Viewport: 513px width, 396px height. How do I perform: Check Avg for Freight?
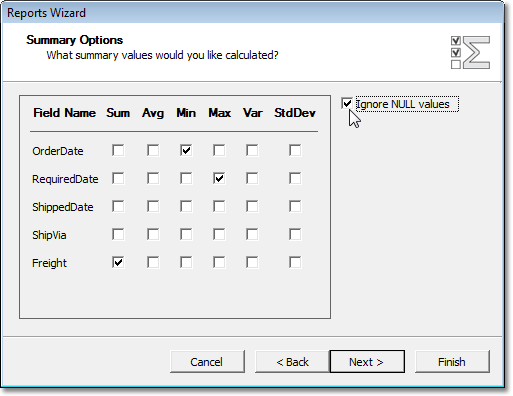tap(153, 262)
